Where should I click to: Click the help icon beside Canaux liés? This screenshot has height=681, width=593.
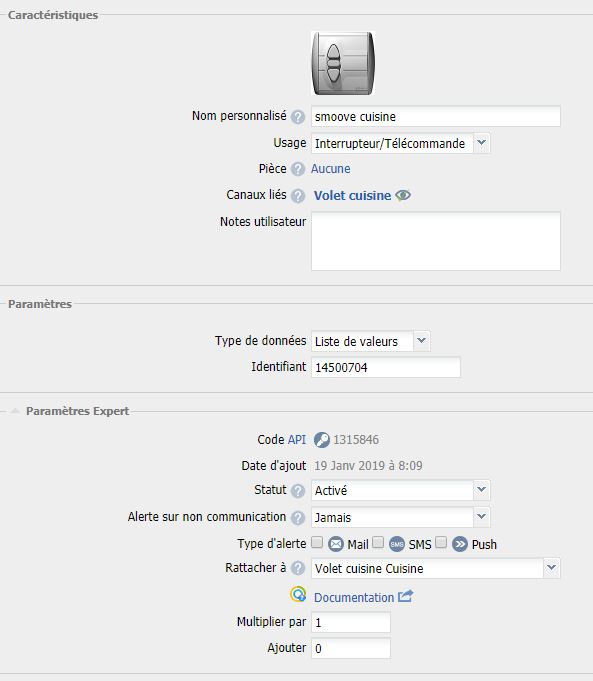[298, 196]
